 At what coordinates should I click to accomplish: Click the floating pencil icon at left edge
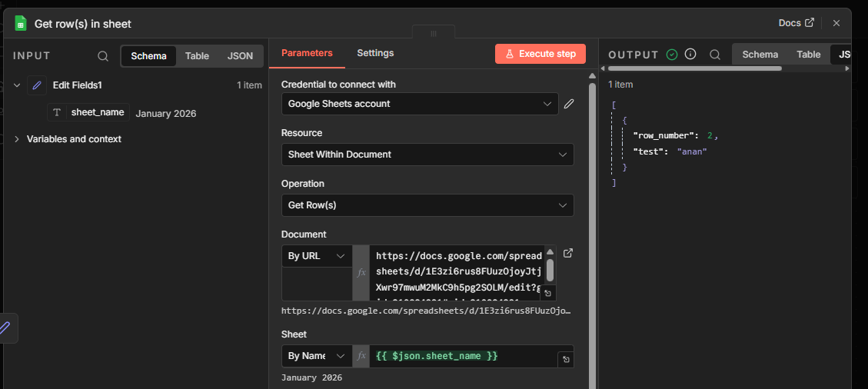tap(5, 328)
